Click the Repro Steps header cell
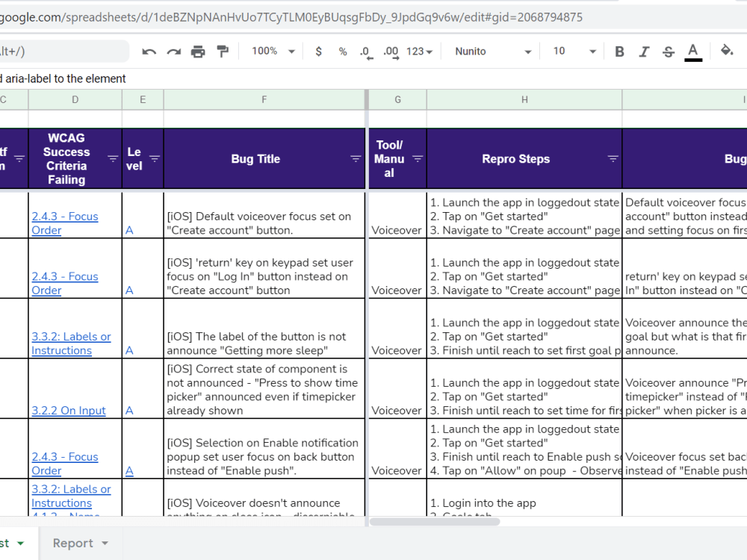This screenshot has width=747, height=560. pyautogui.click(x=524, y=158)
